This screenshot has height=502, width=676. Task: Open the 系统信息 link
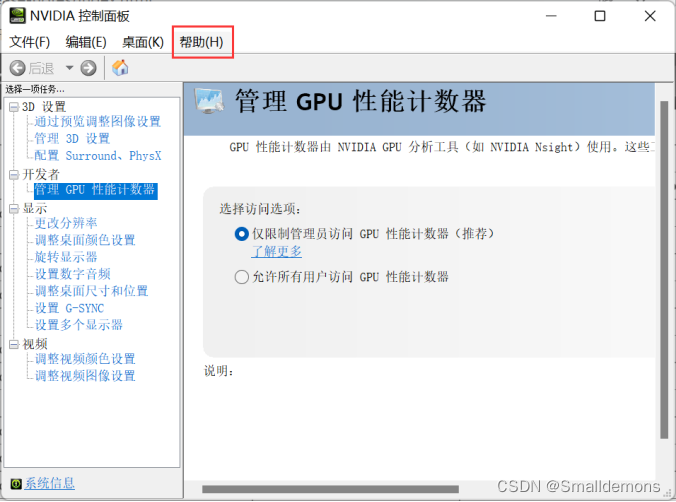click(x=49, y=483)
